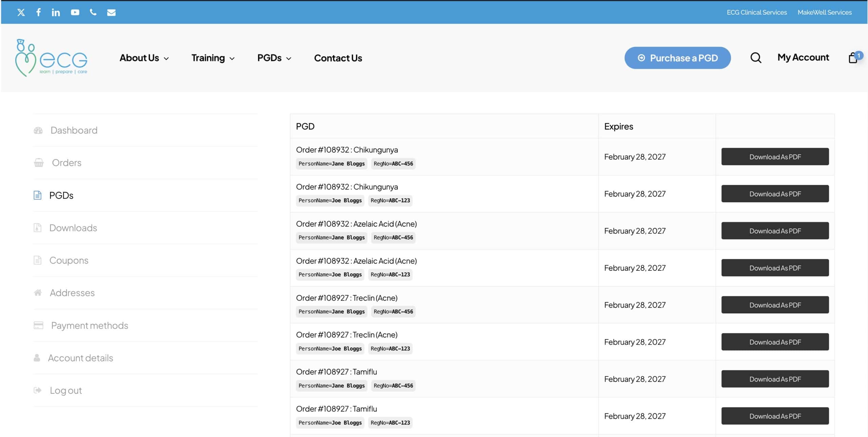Click the search magnifier icon
868x437 pixels.
pos(755,58)
